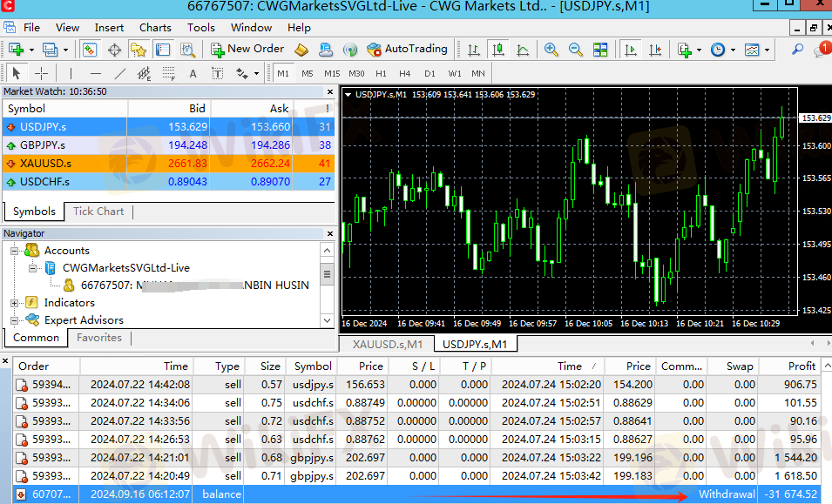Open the Strategy Tester magnifier icon
This screenshot has height=504, width=832.
pos(187,50)
